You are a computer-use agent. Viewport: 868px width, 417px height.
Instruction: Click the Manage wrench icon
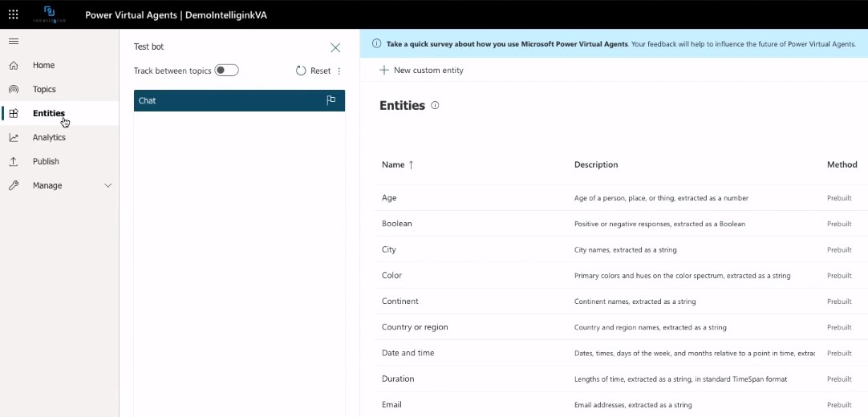point(14,185)
